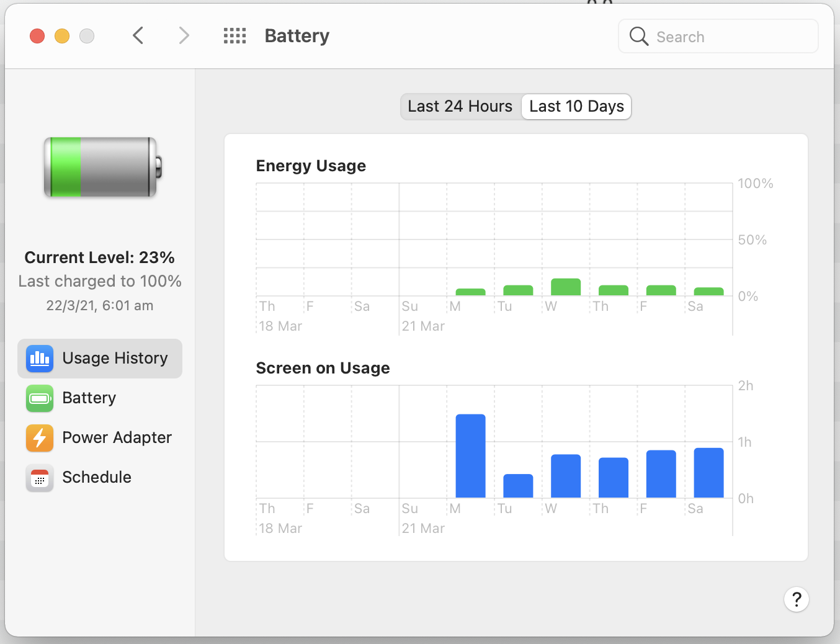Screen dimensions: 840x644
Task: Go forward with the right chevron
Action: (x=184, y=36)
